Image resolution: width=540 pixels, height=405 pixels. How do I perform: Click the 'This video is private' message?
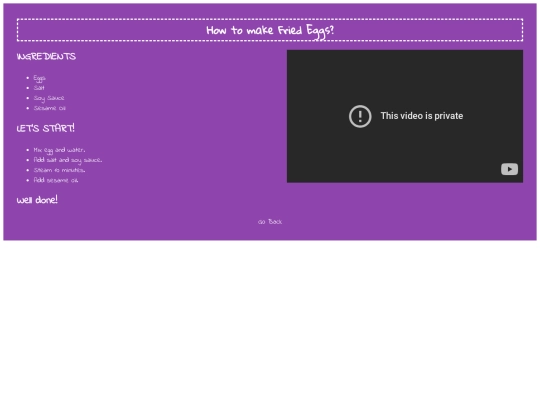coord(422,116)
